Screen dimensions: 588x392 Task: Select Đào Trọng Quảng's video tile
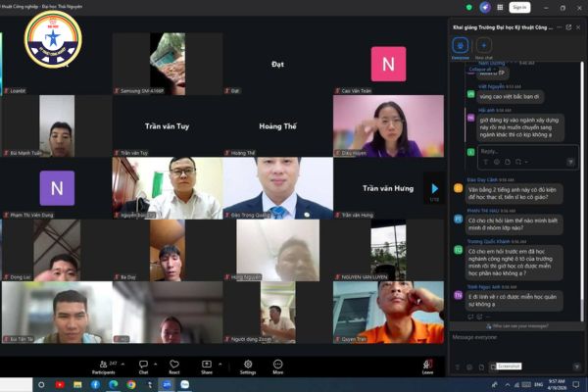coord(278,188)
